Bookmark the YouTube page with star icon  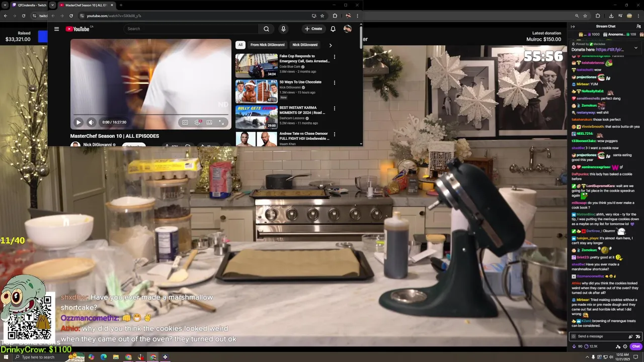323,16
